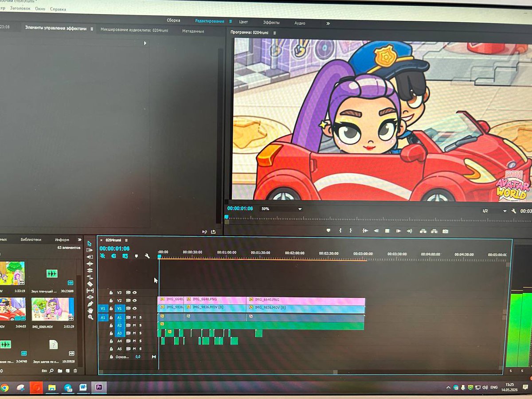
Task: Open the 0204rumi timeline panel menu
Action: coord(126,240)
